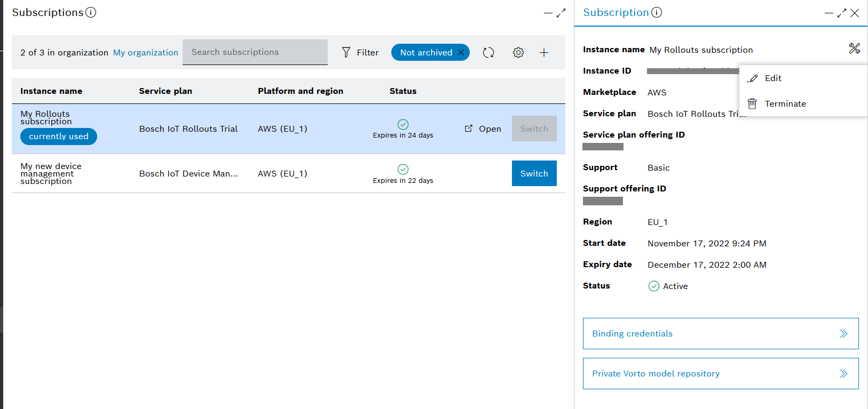Expand Binding credentials section
This screenshot has height=409, width=868.
point(721,333)
